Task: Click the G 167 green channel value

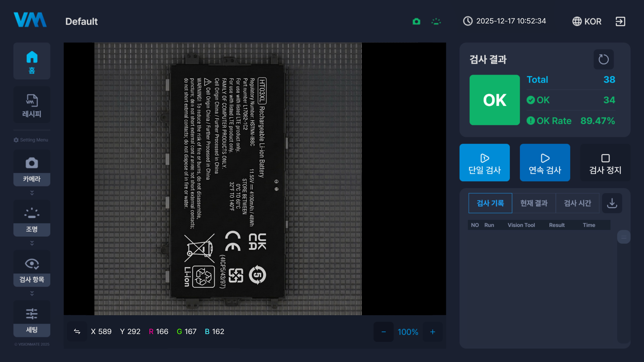Action: pos(186,332)
